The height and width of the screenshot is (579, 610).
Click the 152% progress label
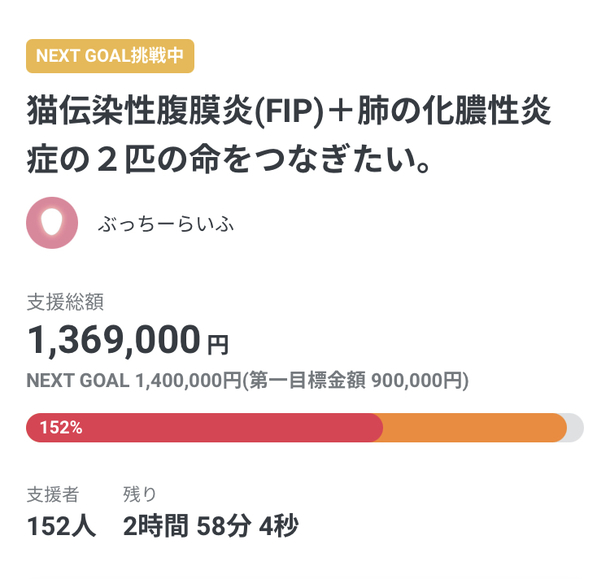click(x=60, y=427)
